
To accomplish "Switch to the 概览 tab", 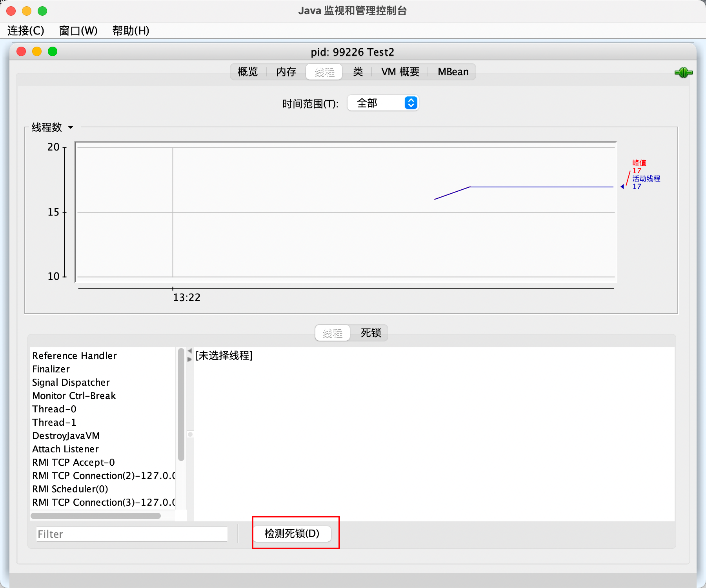I will point(248,72).
